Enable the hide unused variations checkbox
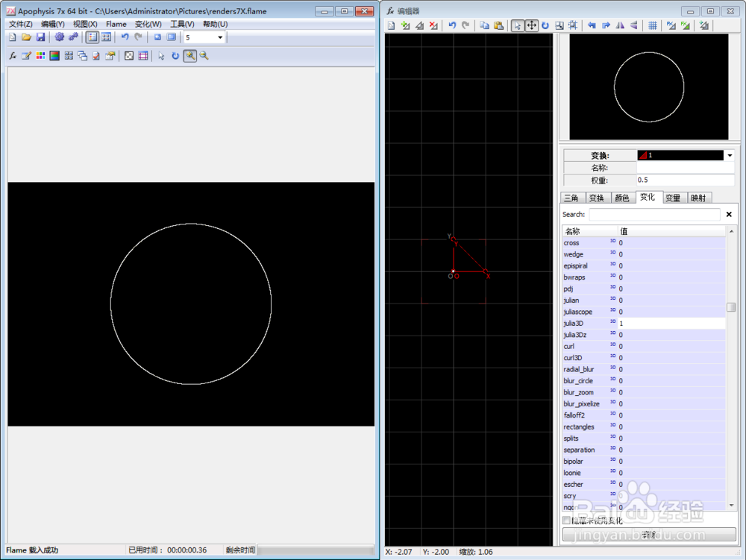 [566, 520]
